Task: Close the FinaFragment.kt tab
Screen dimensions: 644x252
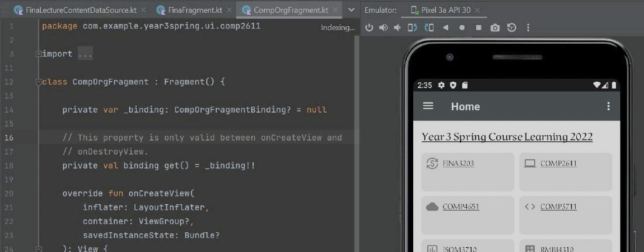Action: point(228,10)
